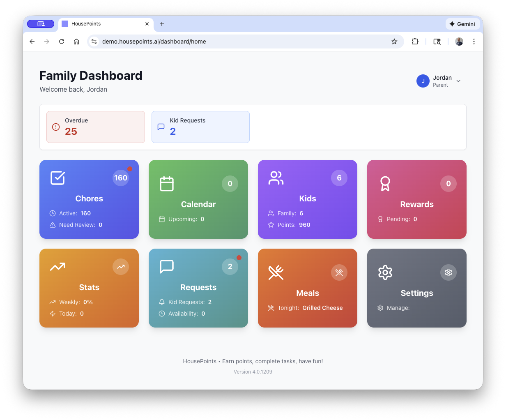
Task: Open the Stats card title
Action: [89, 287]
